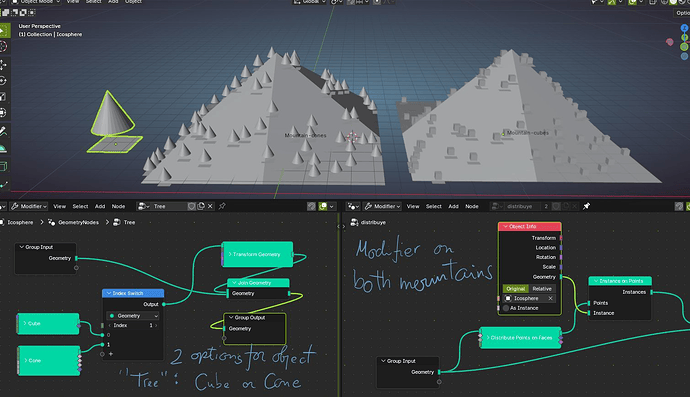690x397 pixels.
Task: Select Original transform space in Object Info
Action: [x=515, y=289]
